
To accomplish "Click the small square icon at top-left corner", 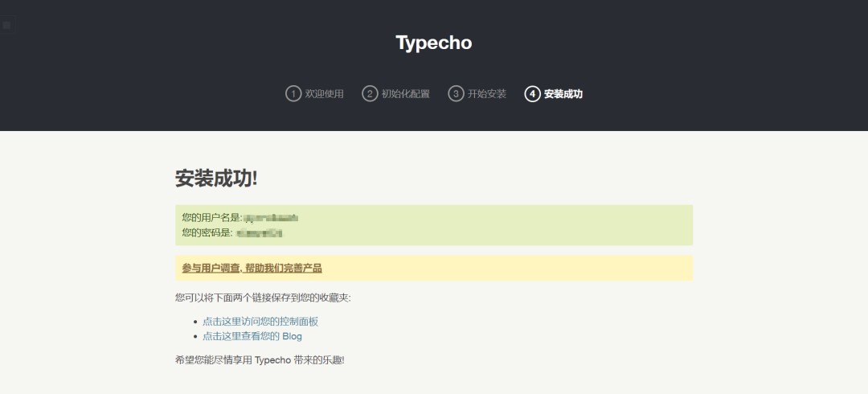I will click(6, 25).
